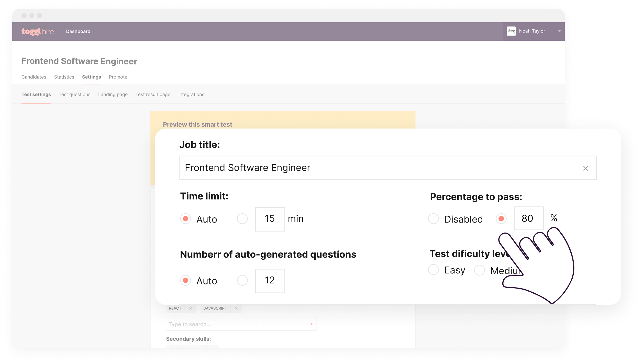Screen dimensions: 643x364
Task: Edit the time limit minutes input field
Action: 269,218
